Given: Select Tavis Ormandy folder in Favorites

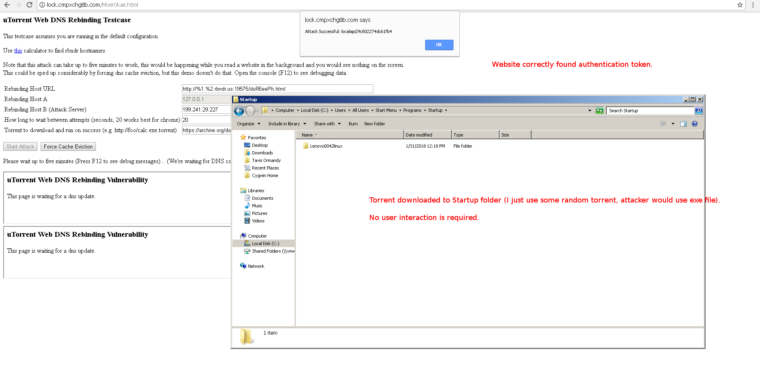Looking at the screenshot, I should 263,160.
